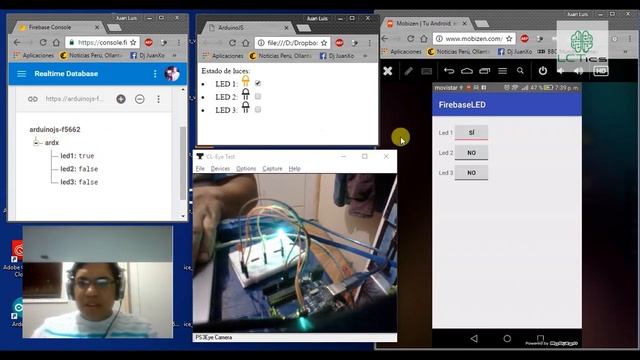Open CL-Eye Test File menu
Viewport: 640px width, 360px height.
pyautogui.click(x=200, y=169)
